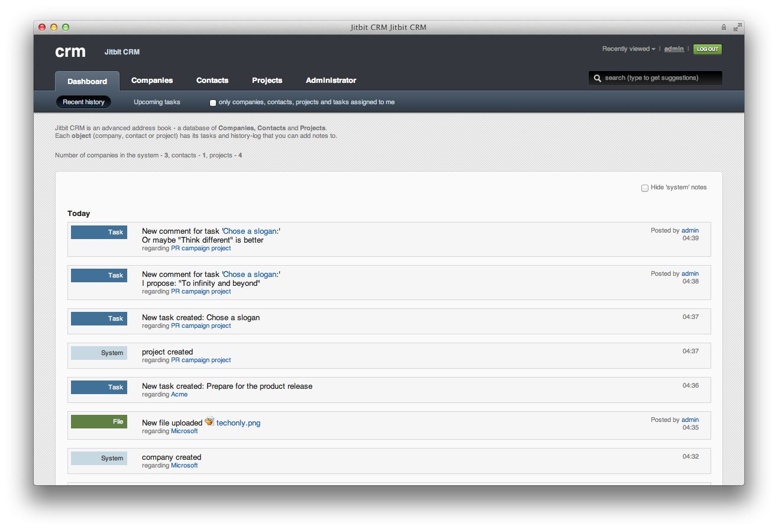
Task: Click the techonly.png file icon
Action: pyautogui.click(x=209, y=421)
